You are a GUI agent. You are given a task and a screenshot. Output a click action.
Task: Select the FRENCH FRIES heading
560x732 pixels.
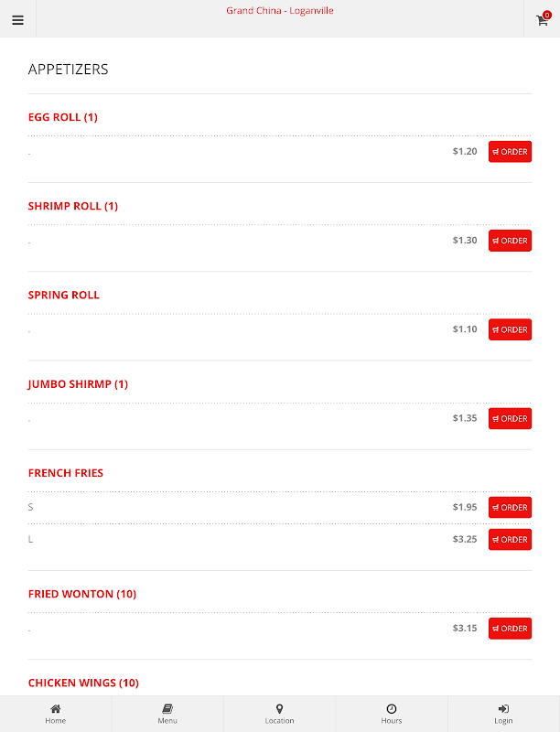click(66, 473)
